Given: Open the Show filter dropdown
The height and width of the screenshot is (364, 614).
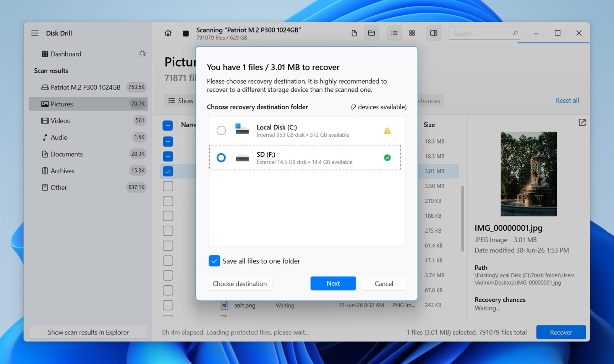Looking at the screenshot, I should (x=181, y=101).
